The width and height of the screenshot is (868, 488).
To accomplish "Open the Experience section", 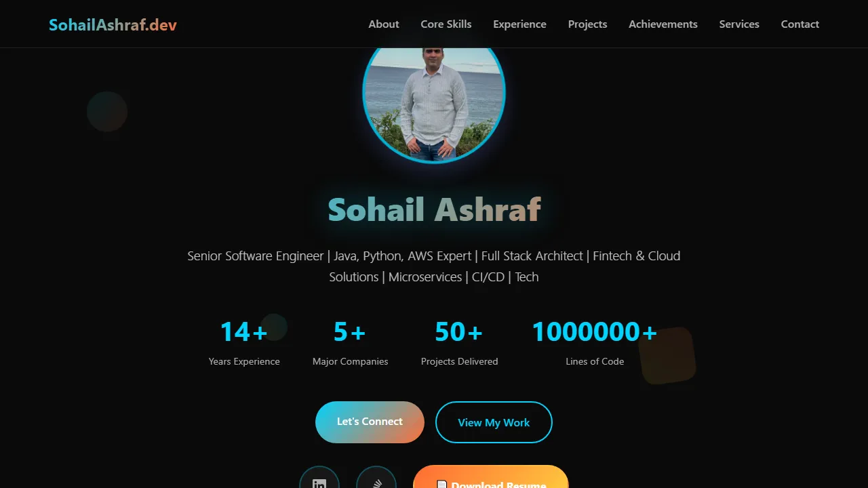I will [x=519, y=24].
